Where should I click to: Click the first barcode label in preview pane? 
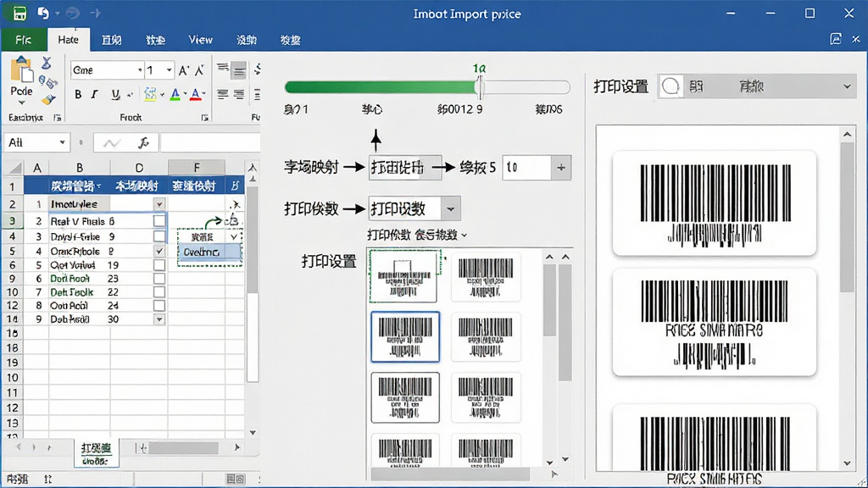pos(714,203)
